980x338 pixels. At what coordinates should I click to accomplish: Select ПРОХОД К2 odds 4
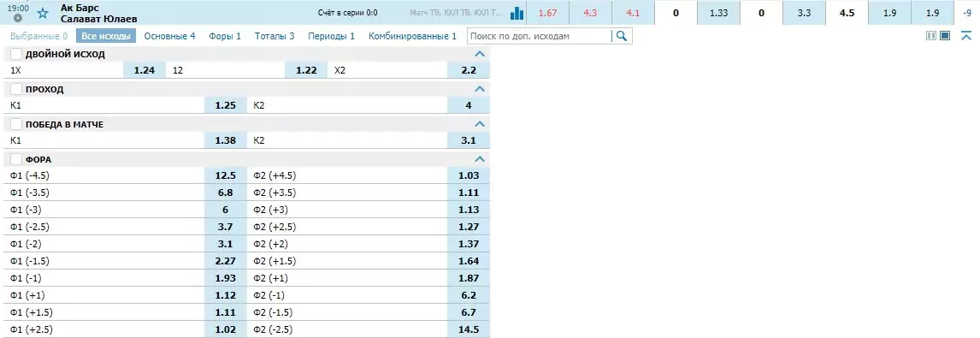point(469,105)
